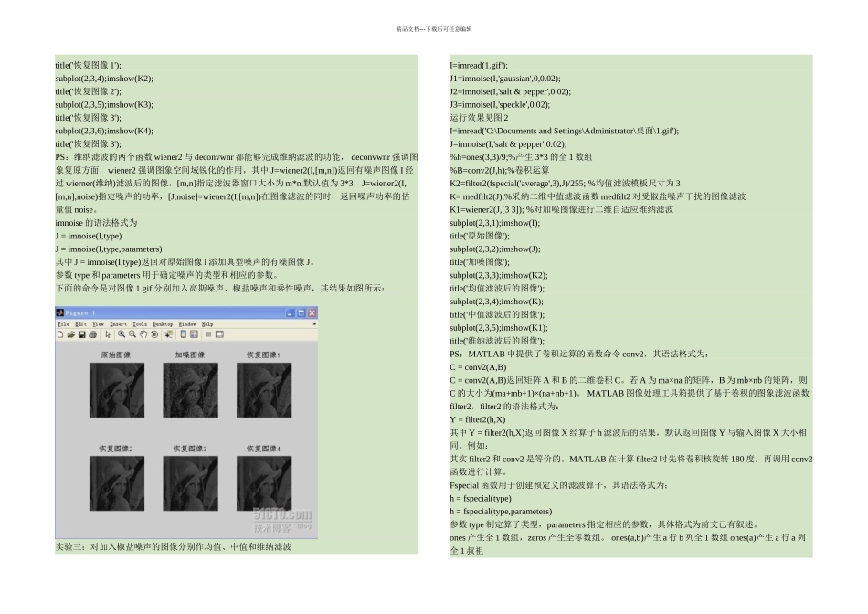Image resolution: width=868 pixels, height=614 pixels.
Task: Select the Edit Plot arrow tool
Action: [x=108, y=334]
